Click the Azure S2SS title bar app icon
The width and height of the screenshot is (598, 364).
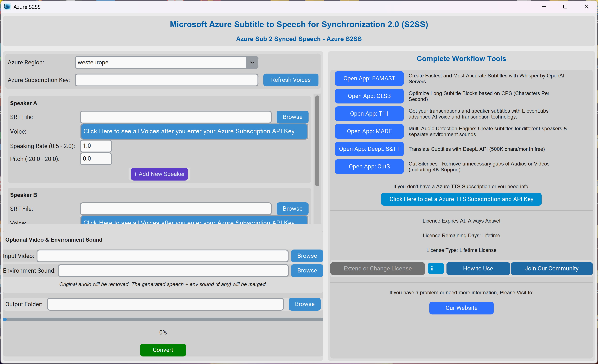coord(7,7)
